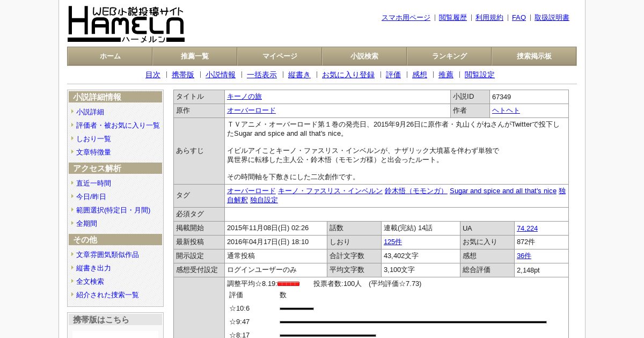Click the 縦書き sub-navigation link
This screenshot has width=644, height=338.
click(299, 75)
